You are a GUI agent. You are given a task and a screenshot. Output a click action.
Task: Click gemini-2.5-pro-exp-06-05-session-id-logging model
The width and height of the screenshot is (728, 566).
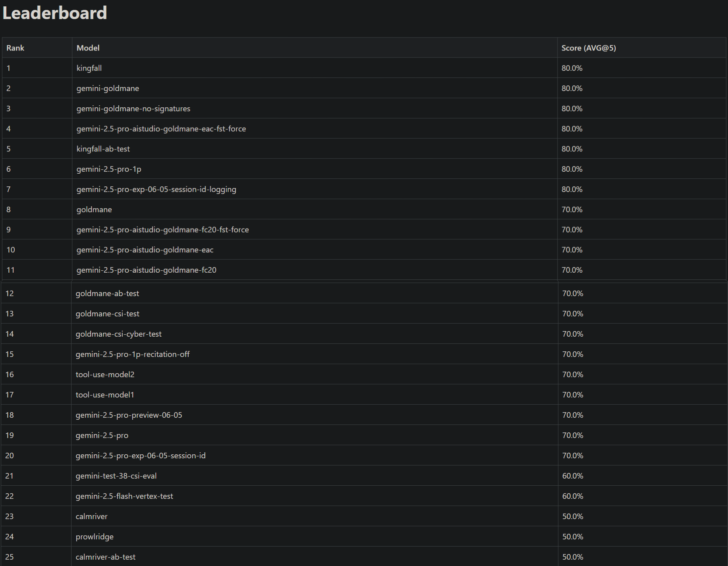click(x=156, y=190)
